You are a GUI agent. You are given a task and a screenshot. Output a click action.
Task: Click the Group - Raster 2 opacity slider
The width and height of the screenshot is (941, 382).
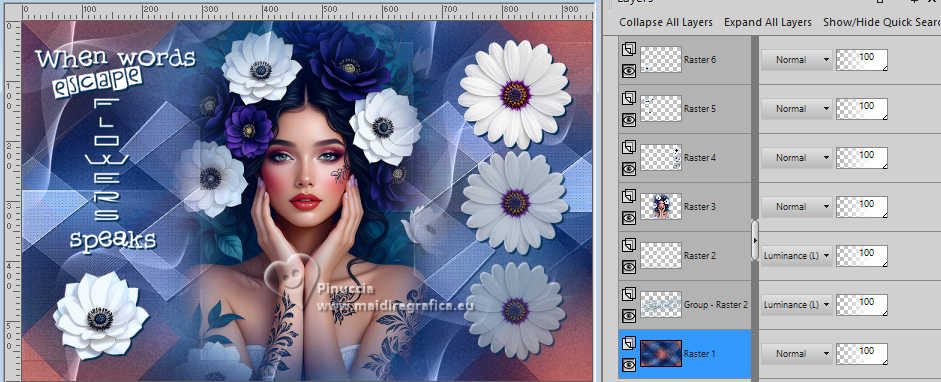coord(862,305)
